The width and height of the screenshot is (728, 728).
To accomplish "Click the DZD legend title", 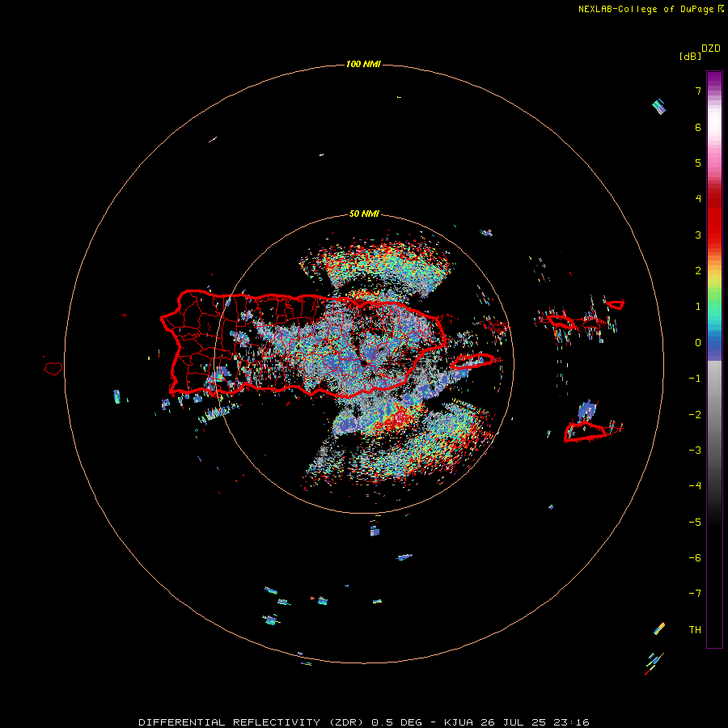I will (711, 49).
